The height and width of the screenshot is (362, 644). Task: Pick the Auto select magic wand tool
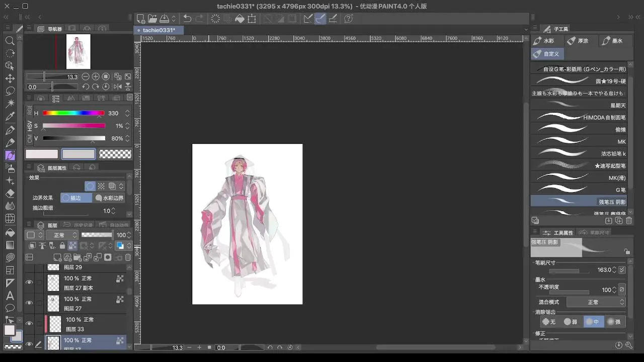10,104
